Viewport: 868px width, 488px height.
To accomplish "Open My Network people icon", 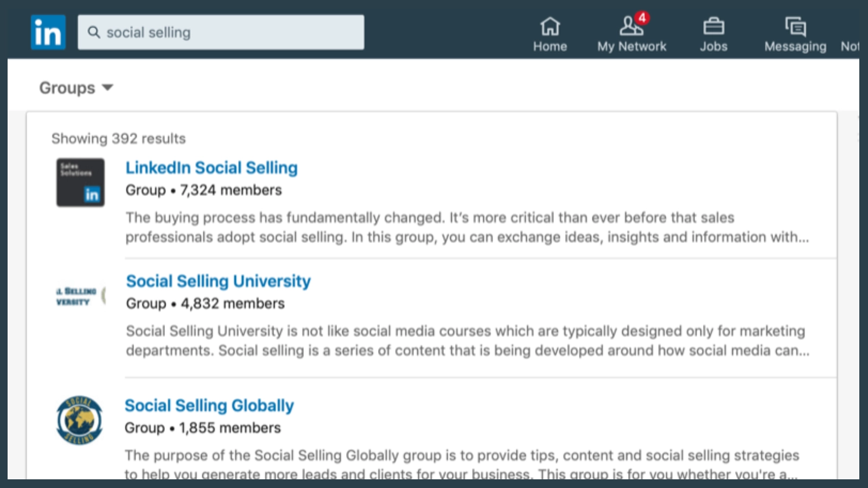I will pos(631,25).
